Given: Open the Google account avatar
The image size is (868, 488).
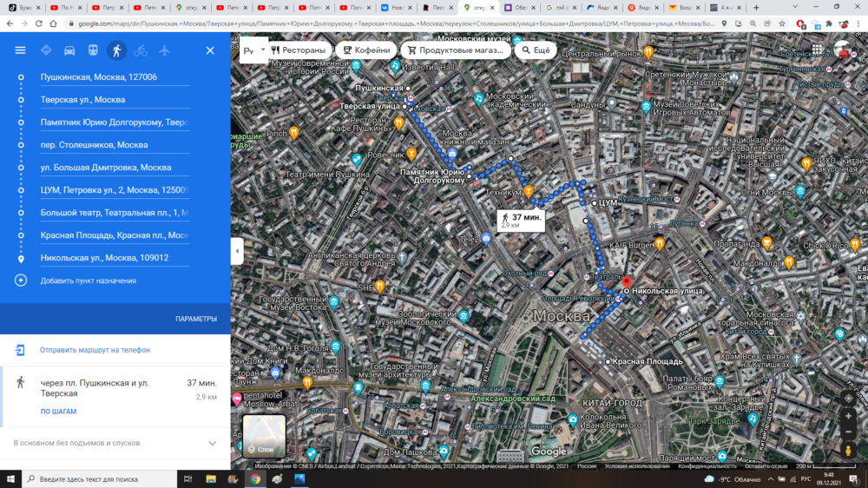Looking at the screenshot, I should (844, 50).
